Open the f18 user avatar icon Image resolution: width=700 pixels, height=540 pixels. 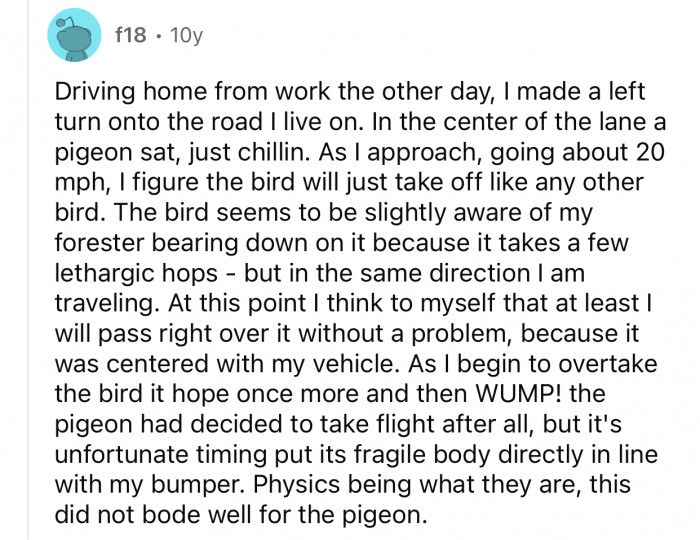click(74, 35)
